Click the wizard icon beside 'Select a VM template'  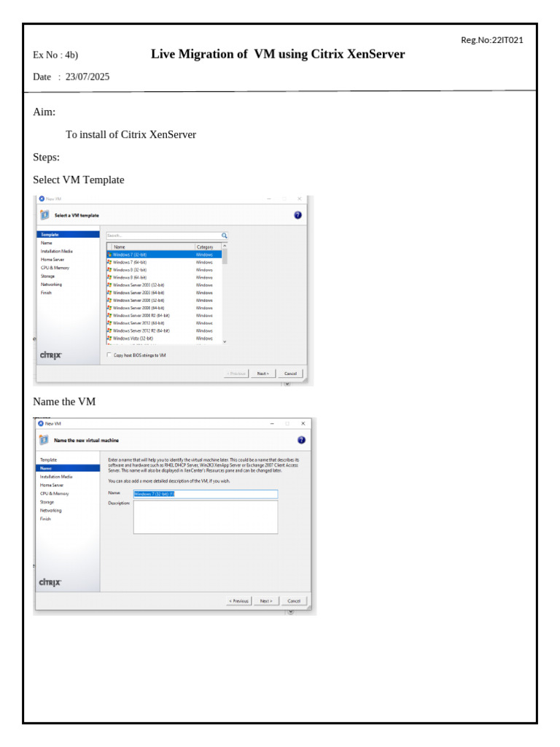click(44, 215)
